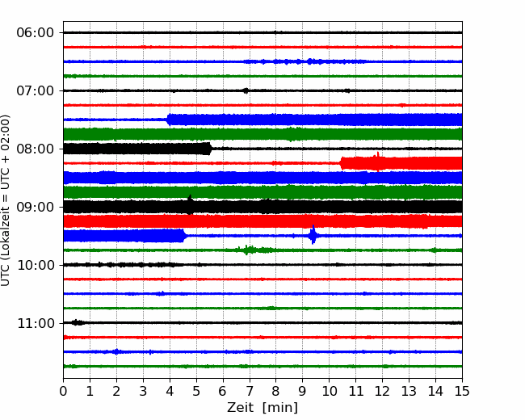The image size is (525, 420).
Task: Click the x-axis tick label 9
Action: tap(302, 391)
